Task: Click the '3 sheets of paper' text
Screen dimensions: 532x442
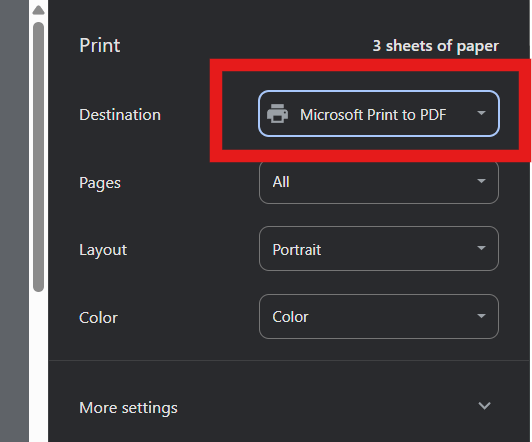Action: (x=436, y=45)
